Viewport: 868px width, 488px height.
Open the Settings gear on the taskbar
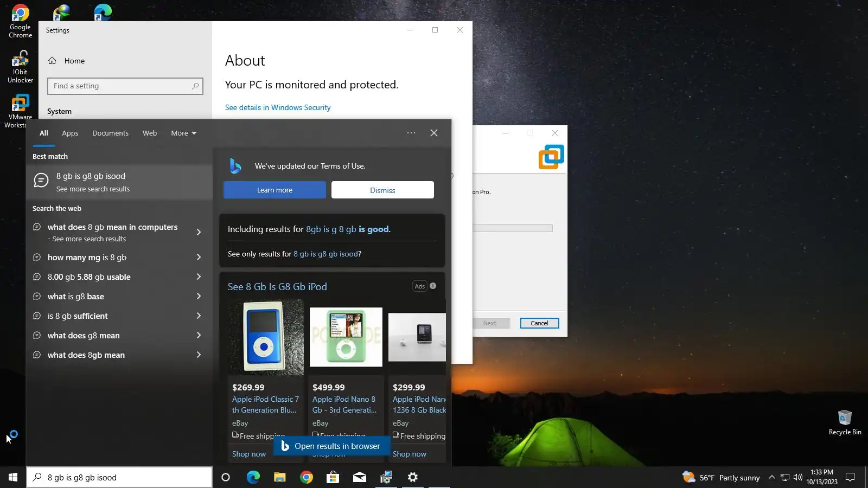click(x=413, y=477)
